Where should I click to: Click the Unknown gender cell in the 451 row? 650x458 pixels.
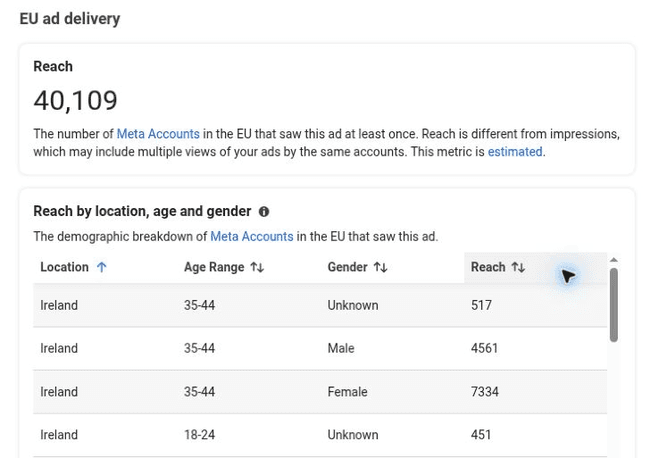353,435
